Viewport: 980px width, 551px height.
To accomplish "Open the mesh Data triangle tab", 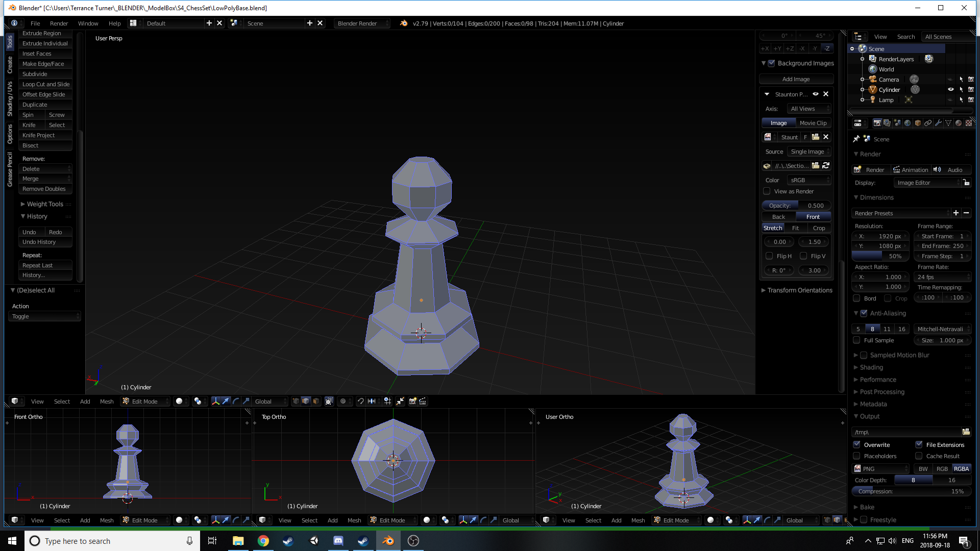I will [x=948, y=123].
